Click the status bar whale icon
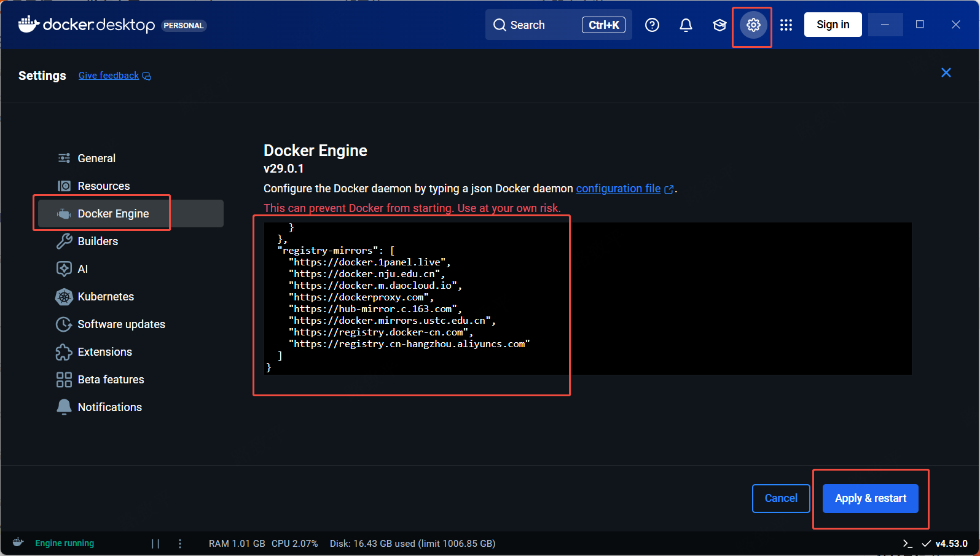This screenshot has width=980, height=556. point(18,542)
